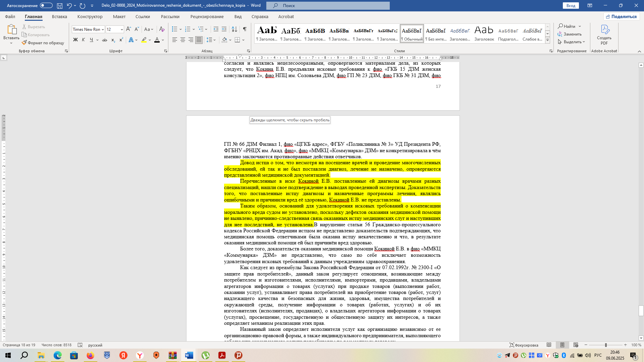Decrease font size with the A-down icon
Viewport: 644px width, 362px height.
[x=137, y=29]
